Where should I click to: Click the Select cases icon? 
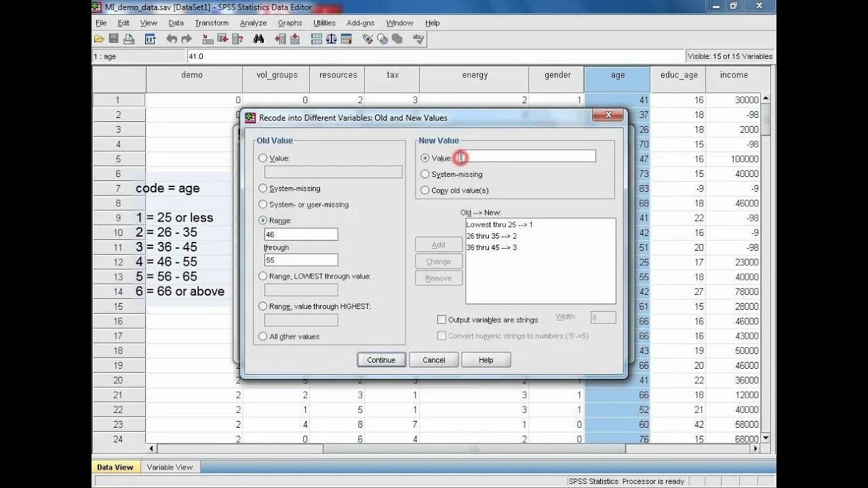pyautogui.click(x=346, y=39)
